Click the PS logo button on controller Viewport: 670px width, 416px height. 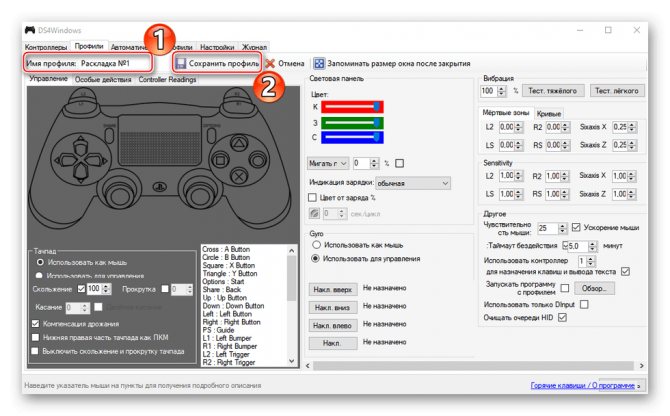(160, 187)
